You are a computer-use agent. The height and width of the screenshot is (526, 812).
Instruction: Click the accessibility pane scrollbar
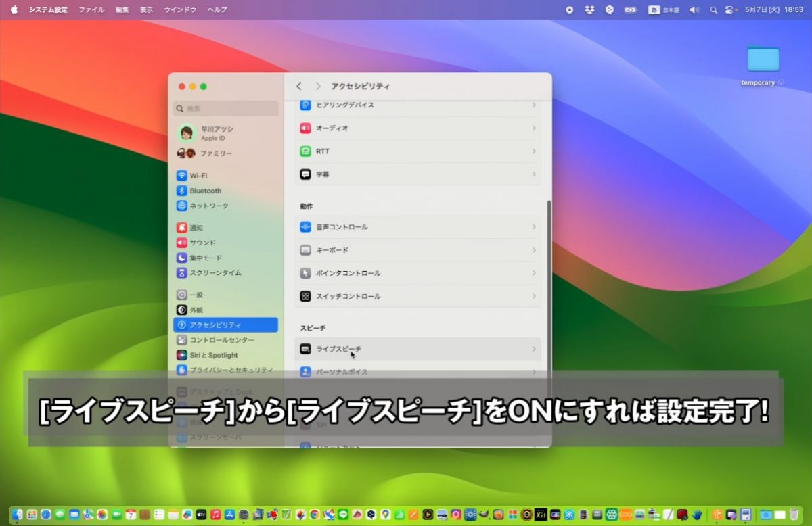[549, 291]
